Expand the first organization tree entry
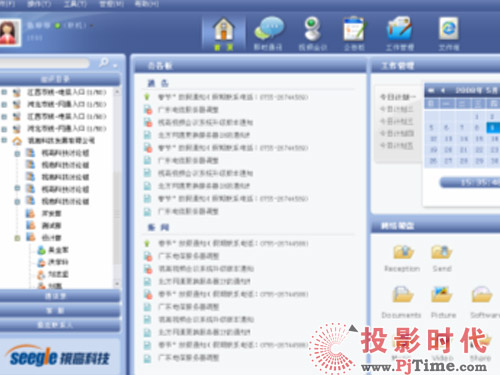 pos(4,92)
